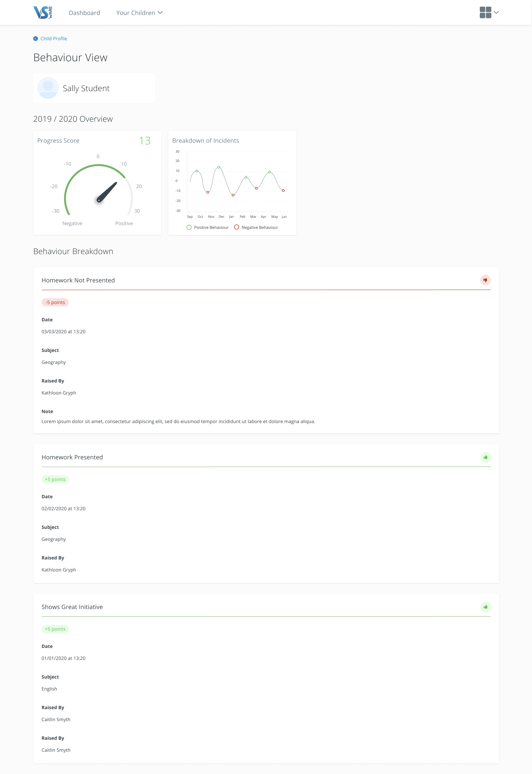Select the Homework Presented heading
The image size is (532, 774).
(72, 458)
